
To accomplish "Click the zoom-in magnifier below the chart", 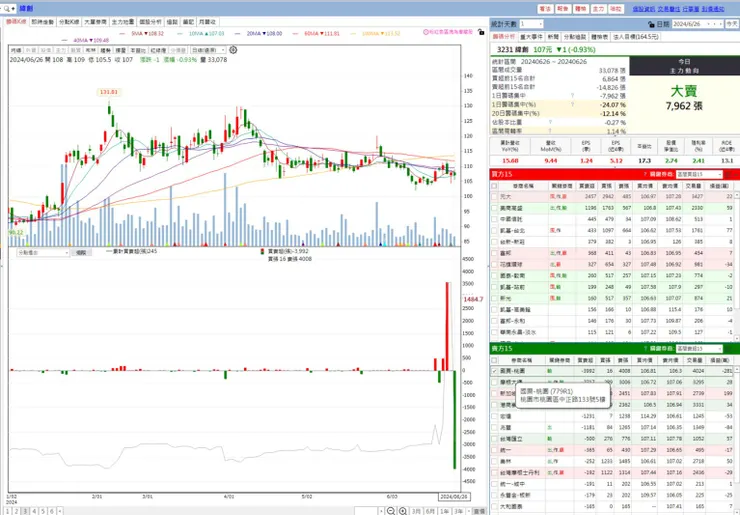I will 403,511.
